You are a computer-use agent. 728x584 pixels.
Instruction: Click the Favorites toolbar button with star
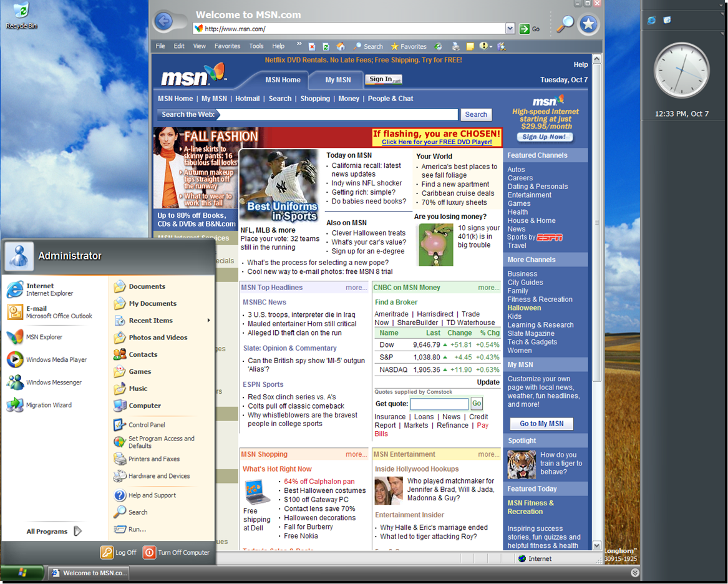click(x=409, y=46)
